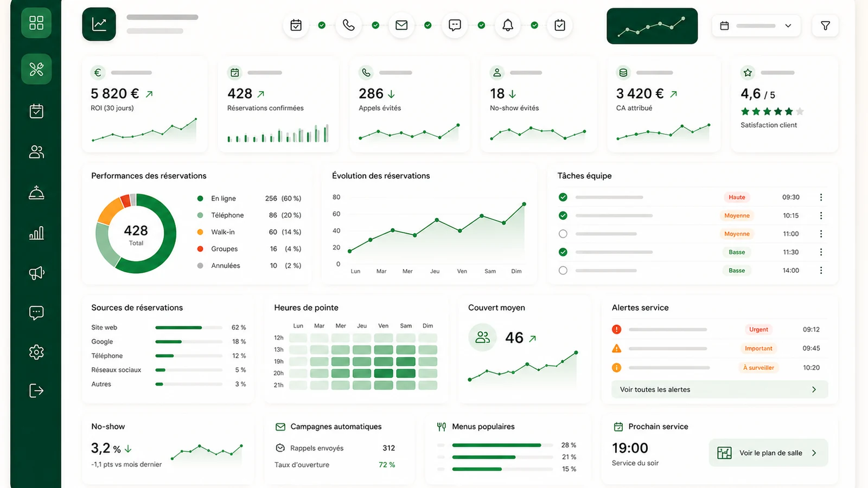The width and height of the screenshot is (868, 488).
Task: Check the 11:00 task circle
Action: click(563, 234)
